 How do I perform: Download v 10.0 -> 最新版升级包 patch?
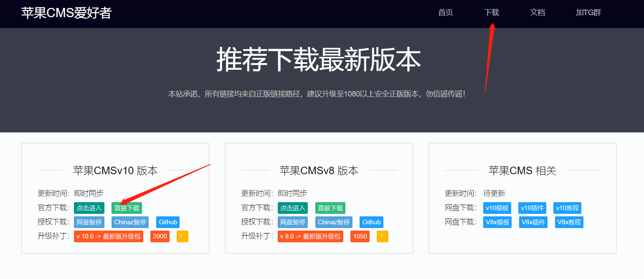pyautogui.click(x=109, y=236)
